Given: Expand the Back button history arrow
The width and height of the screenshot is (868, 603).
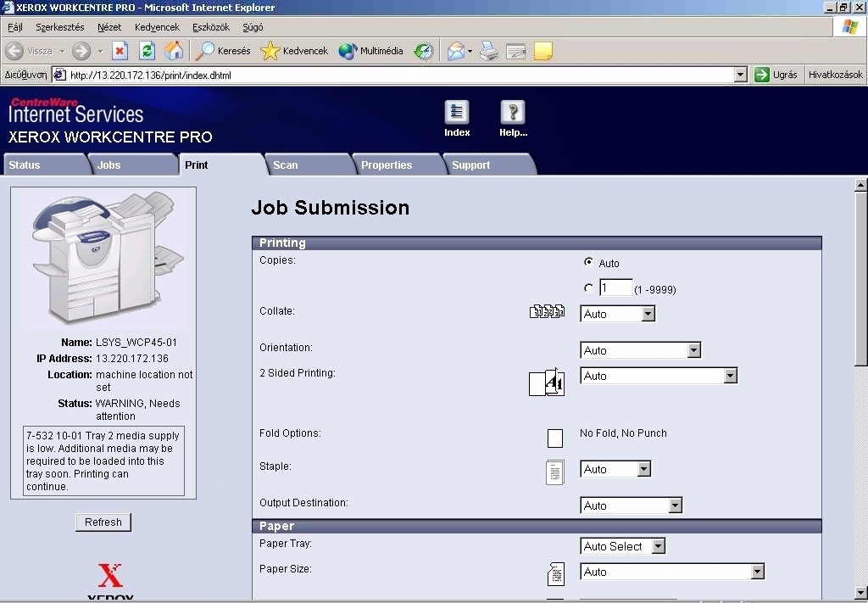Looking at the screenshot, I should click(x=63, y=51).
